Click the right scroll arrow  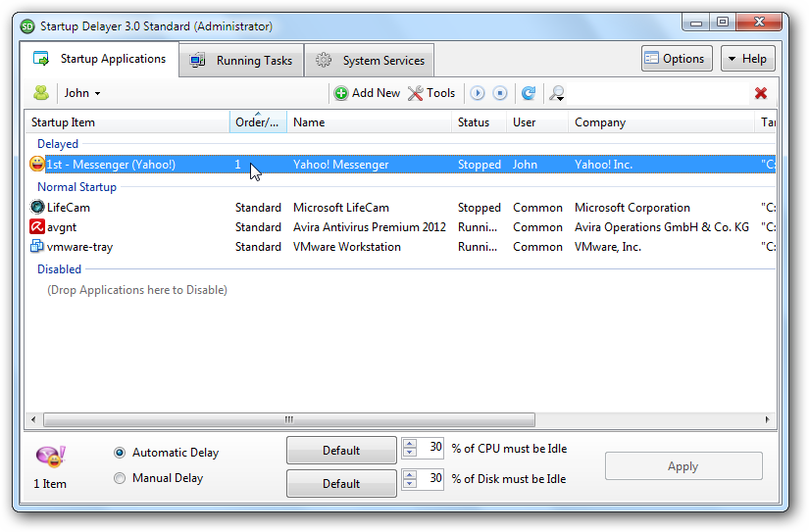tap(767, 419)
